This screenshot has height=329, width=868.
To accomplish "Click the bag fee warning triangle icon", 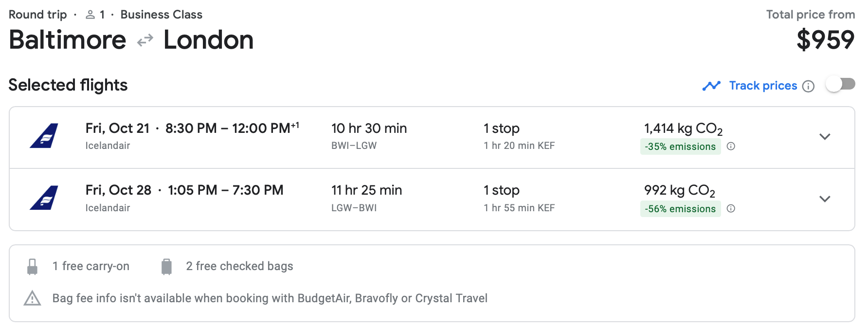I will click(x=33, y=298).
